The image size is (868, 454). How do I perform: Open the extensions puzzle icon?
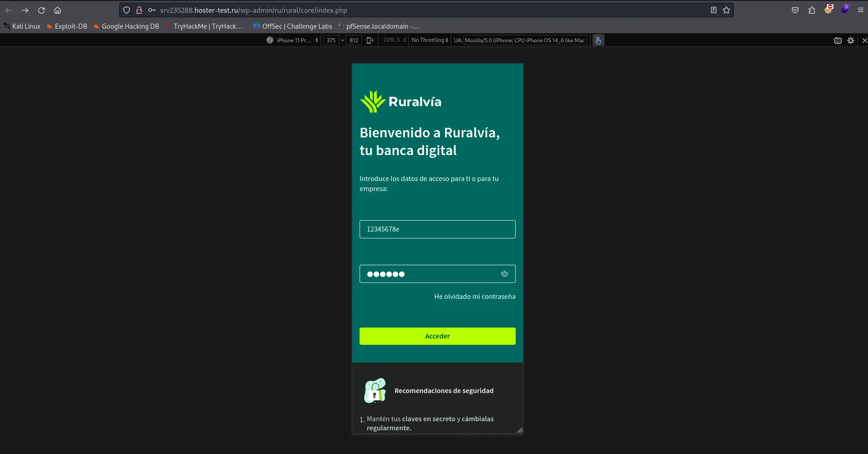(x=812, y=10)
